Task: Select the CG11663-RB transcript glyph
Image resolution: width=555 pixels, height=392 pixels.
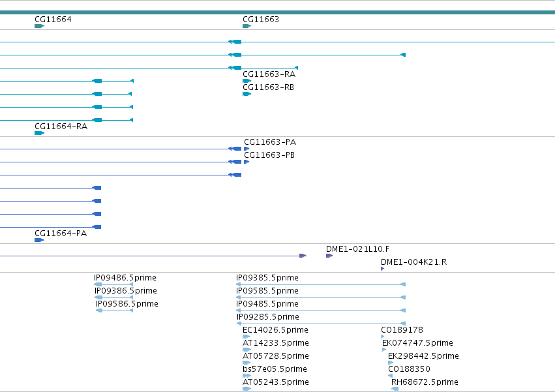Action: [247, 94]
